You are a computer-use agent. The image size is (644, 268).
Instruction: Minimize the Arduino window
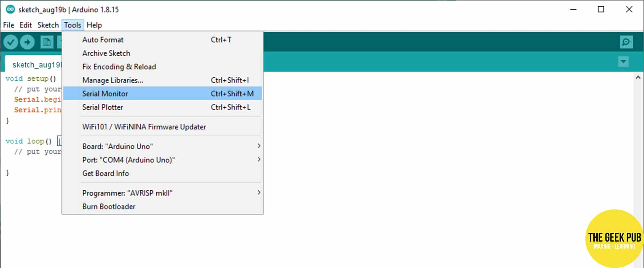click(x=573, y=9)
